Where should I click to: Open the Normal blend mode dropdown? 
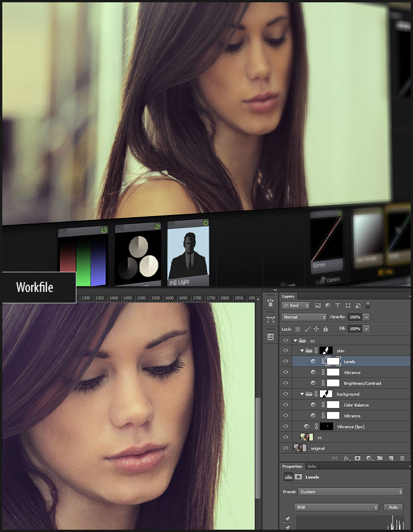click(x=304, y=317)
